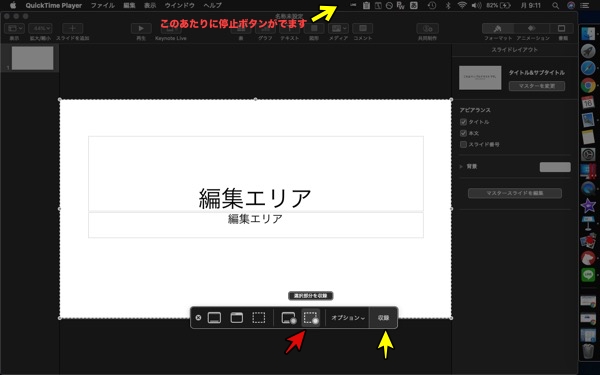
Task: Switch to the 書類 tab
Action: 561,28
